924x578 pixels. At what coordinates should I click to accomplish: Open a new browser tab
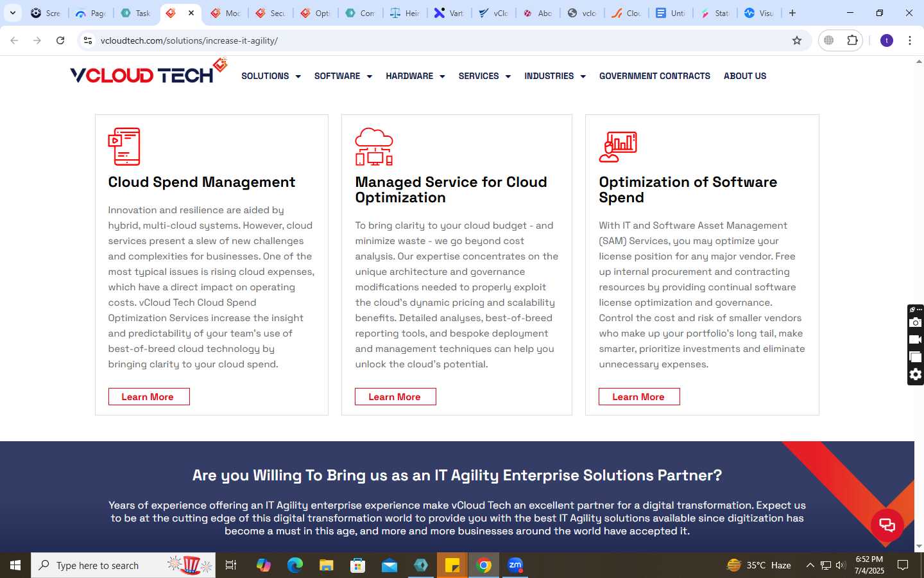pyautogui.click(x=792, y=13)
